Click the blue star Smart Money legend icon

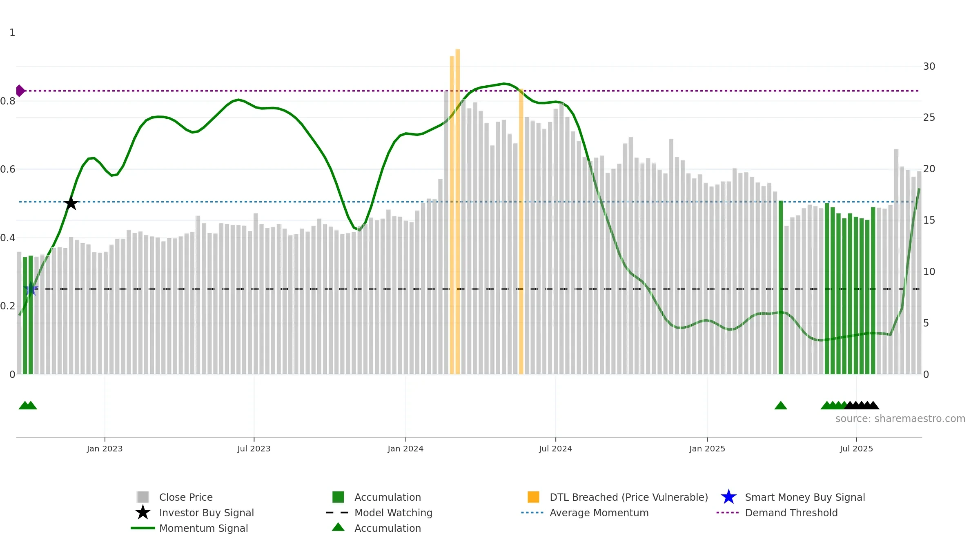point(728,497)
